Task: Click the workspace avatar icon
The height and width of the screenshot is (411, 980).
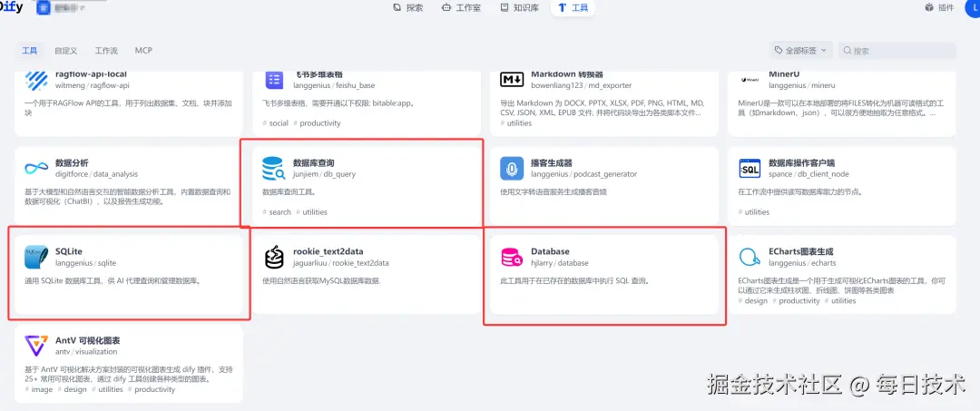Action: coord(44,7)
